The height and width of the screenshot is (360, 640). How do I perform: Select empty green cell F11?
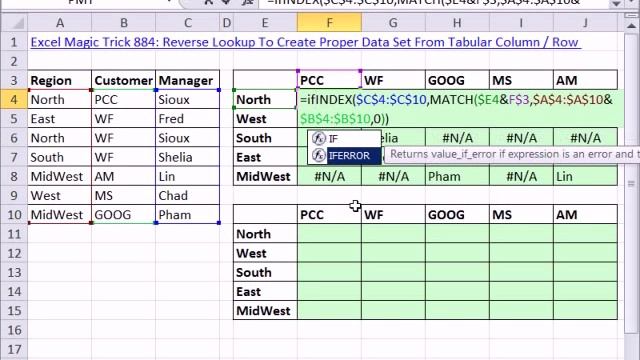(x=329, y=234)
